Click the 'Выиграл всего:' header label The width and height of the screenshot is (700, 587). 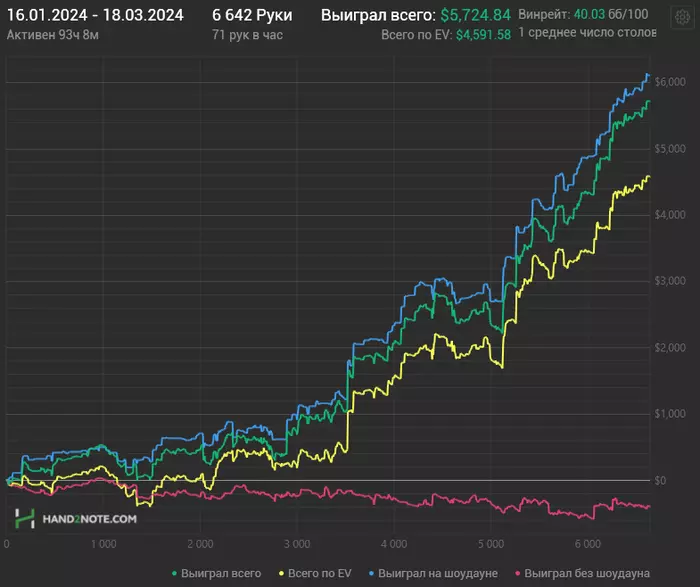click(x=379, y=15)
